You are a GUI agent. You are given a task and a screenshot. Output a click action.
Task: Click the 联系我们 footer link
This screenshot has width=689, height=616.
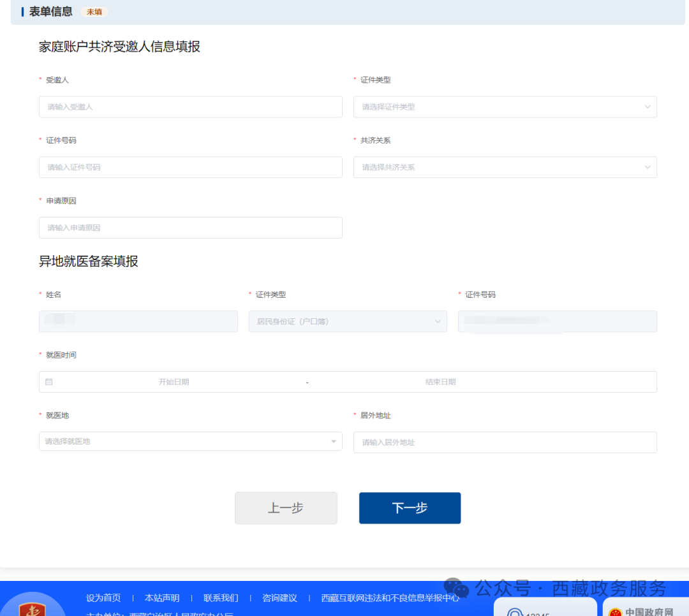221,598
